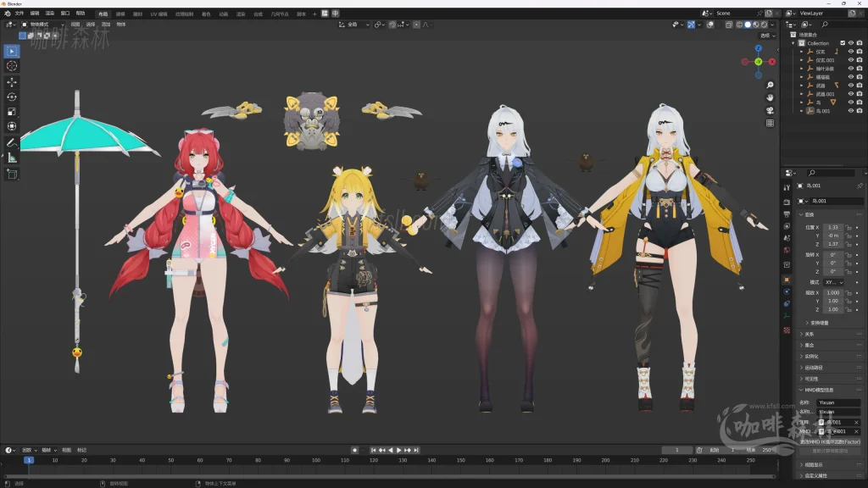Open rotation mode XY... dropdown

(834, 282)
